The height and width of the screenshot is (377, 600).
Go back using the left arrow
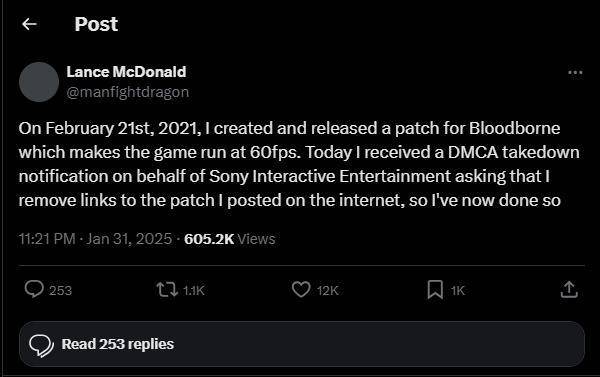(x=29, y=24)
